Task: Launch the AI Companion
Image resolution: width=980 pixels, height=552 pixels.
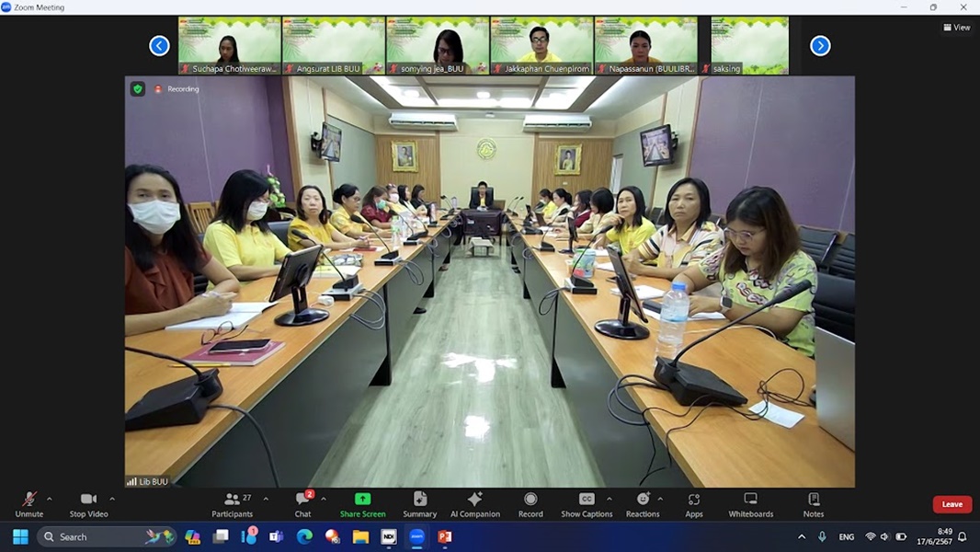Action: pyautogui.click(x=474, y=503)
